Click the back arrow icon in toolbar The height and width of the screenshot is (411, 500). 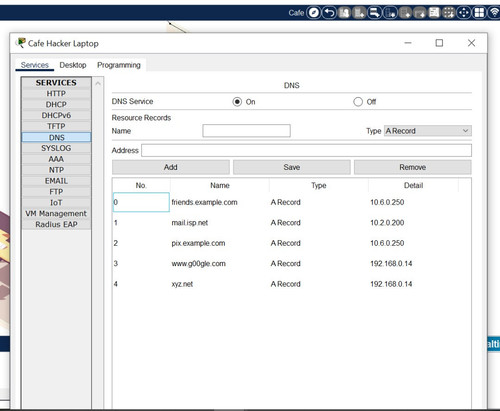(x=329, y=13)
